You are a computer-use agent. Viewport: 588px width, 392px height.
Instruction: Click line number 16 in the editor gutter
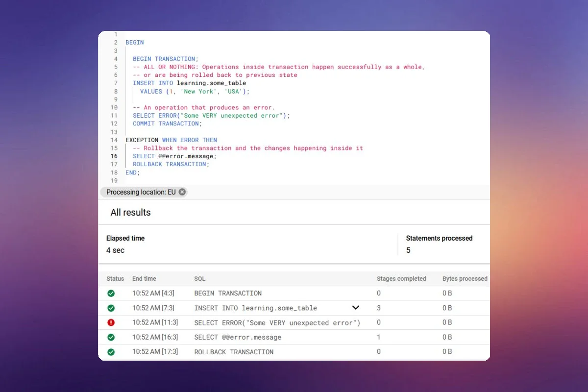(x=114, y=156)
